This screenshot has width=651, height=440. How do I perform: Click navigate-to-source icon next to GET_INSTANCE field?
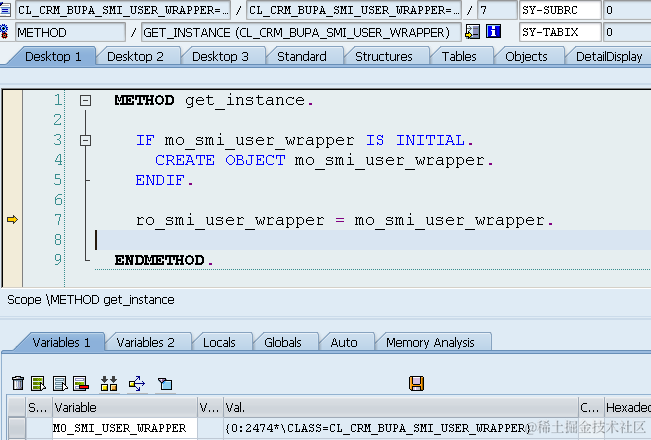472,32
